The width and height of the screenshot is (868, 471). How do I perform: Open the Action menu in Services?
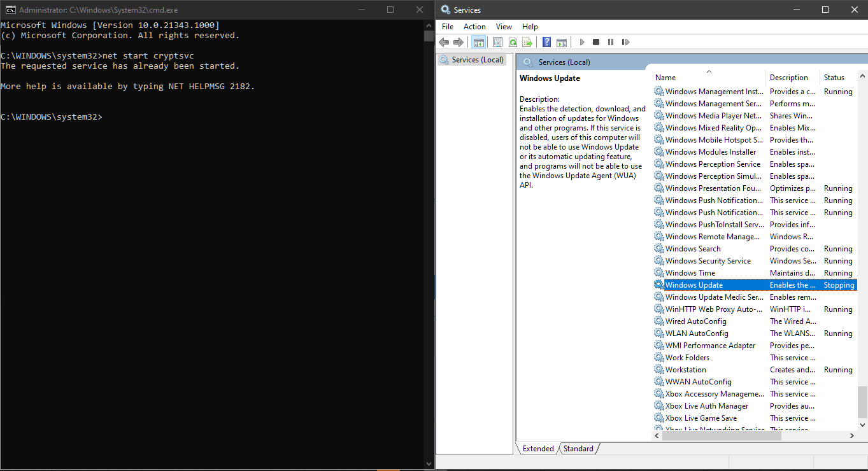[x=474, y=27]
